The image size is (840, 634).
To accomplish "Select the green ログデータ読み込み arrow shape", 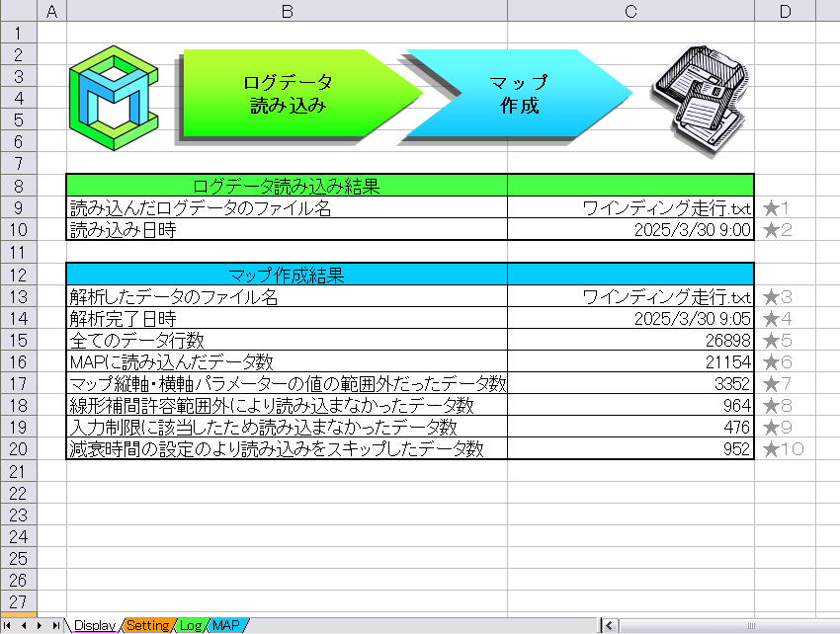I will point(287,94).
